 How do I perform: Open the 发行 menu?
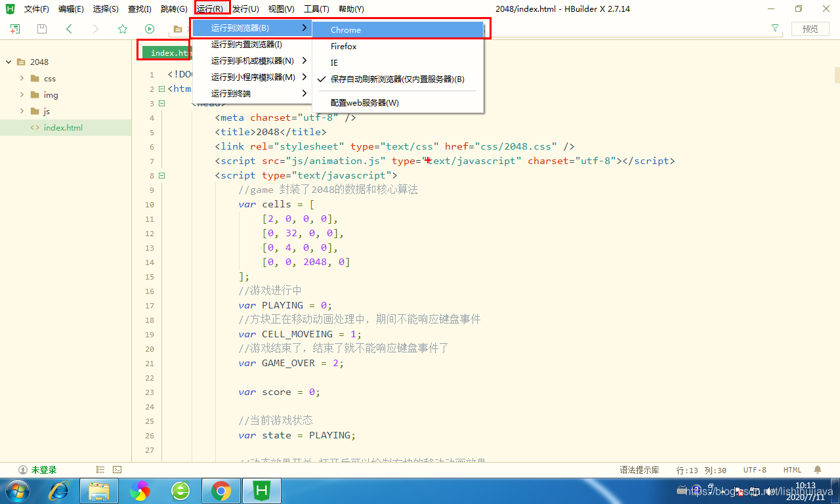point(245,9)
